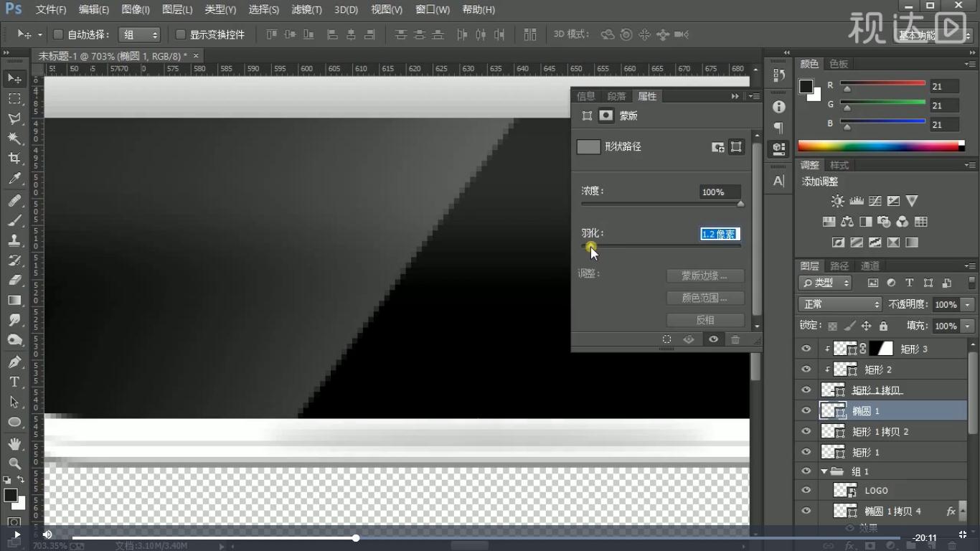Enable Show Transform Controls checkbox (显示变换控件)
Screen dimensions: 980x551
[x=181, y=34]
